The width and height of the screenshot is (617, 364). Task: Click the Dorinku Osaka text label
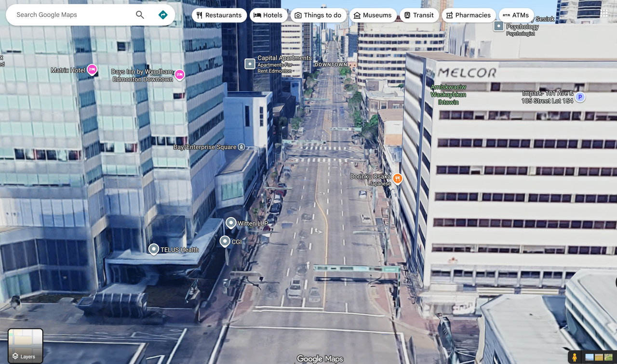pos(370,177)
